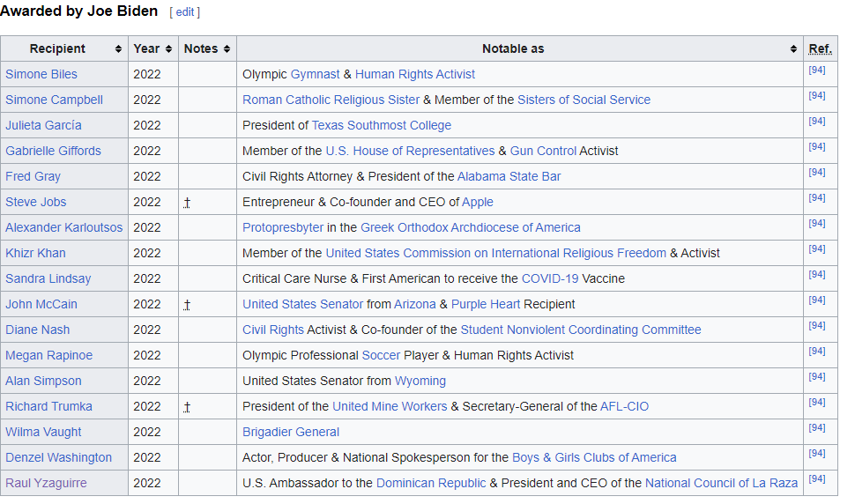Viewport: 855px width, 504px height.
Task: Open Alan Simpson article link
Action: tap(43, 382)
